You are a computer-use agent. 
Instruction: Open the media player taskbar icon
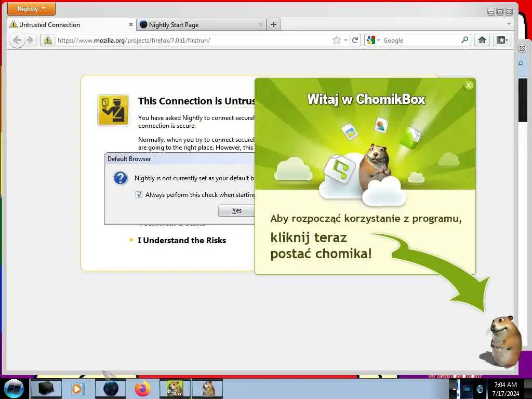(77, 389)
